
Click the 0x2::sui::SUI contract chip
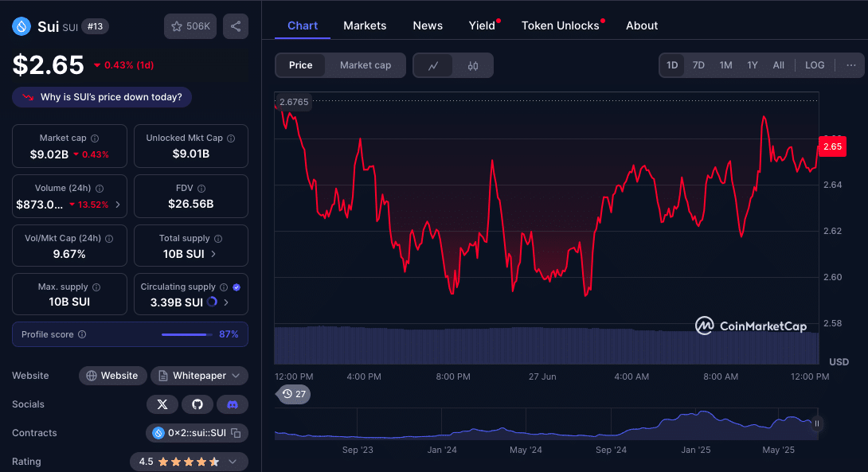click(197, 433)
